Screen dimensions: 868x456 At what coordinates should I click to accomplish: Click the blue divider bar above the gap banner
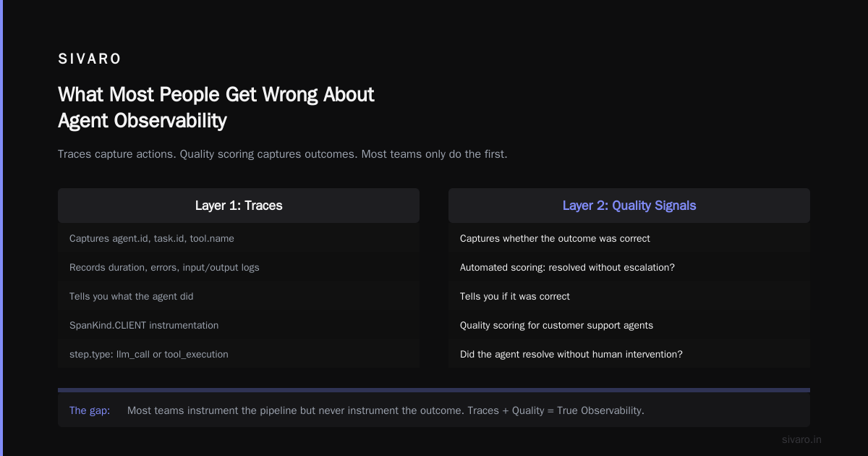pyautogui.click(x=434, y=390)
